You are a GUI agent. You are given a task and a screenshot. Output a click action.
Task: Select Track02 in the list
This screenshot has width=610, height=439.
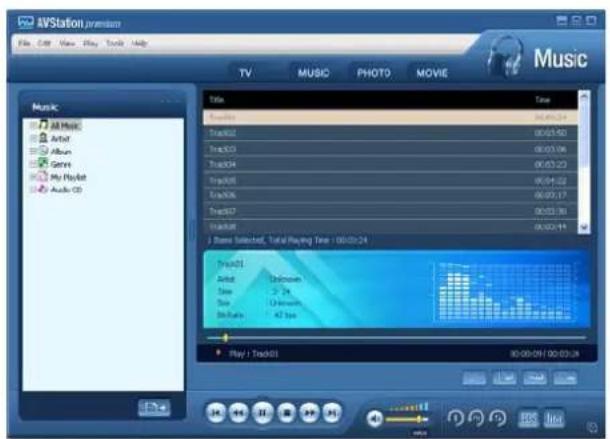(x=390, y=133)
